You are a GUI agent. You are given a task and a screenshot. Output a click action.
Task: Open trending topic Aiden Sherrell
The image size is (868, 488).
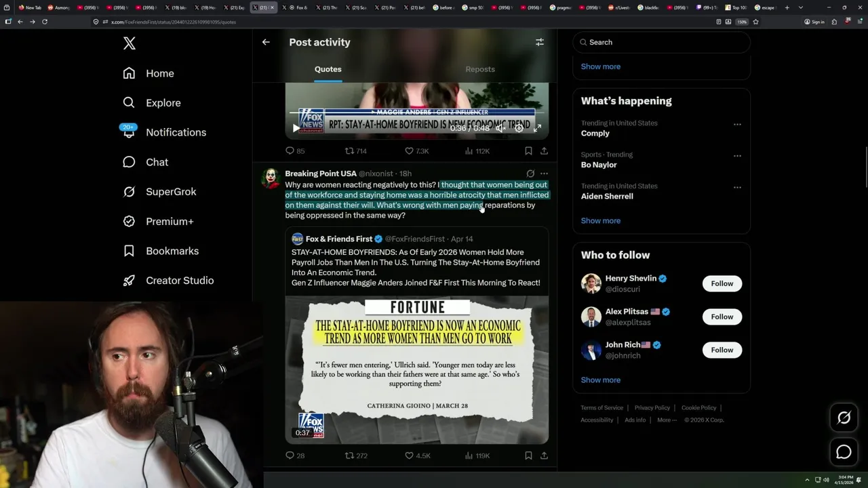click(607, 197)
